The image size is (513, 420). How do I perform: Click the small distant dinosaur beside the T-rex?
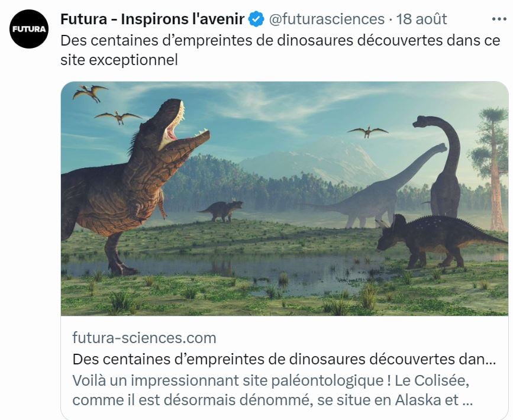[222, 210]
